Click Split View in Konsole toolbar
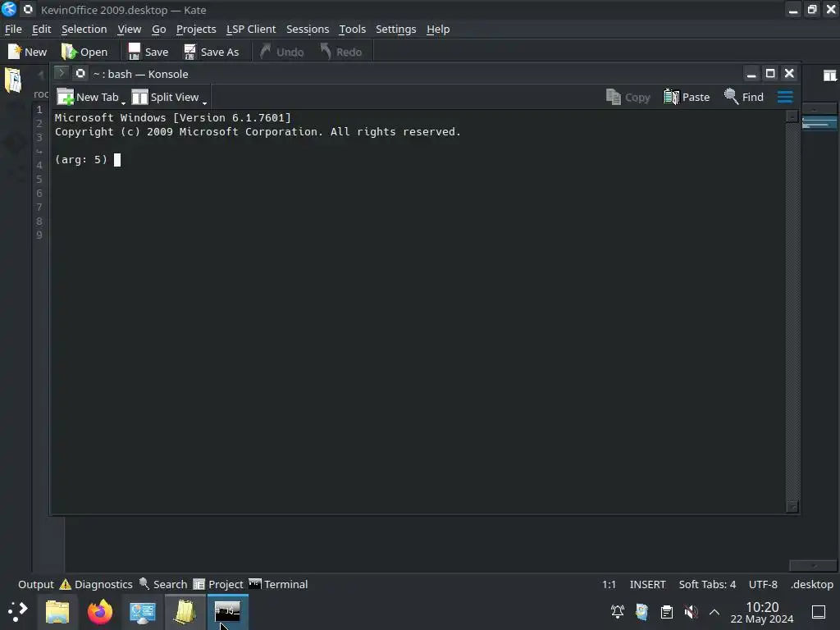 (165, 97)
